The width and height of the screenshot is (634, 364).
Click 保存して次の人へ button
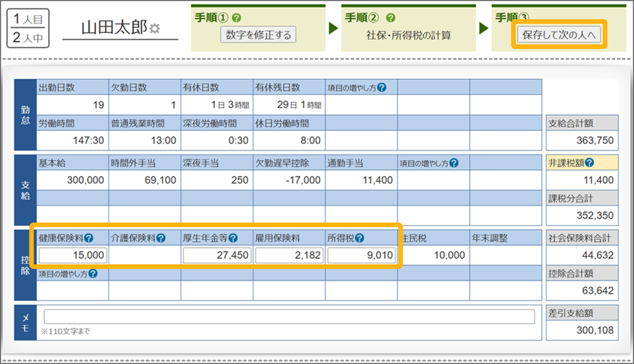click(558, 35)
